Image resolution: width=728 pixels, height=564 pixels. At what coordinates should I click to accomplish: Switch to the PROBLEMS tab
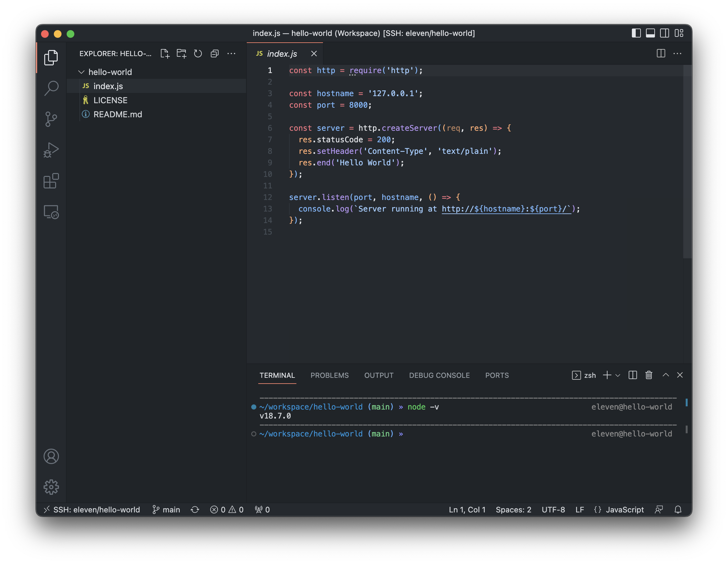tap(329, 375)
